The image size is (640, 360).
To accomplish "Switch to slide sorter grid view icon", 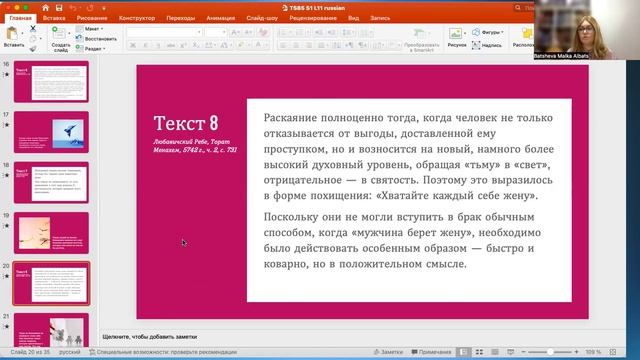I will (479, 352).
